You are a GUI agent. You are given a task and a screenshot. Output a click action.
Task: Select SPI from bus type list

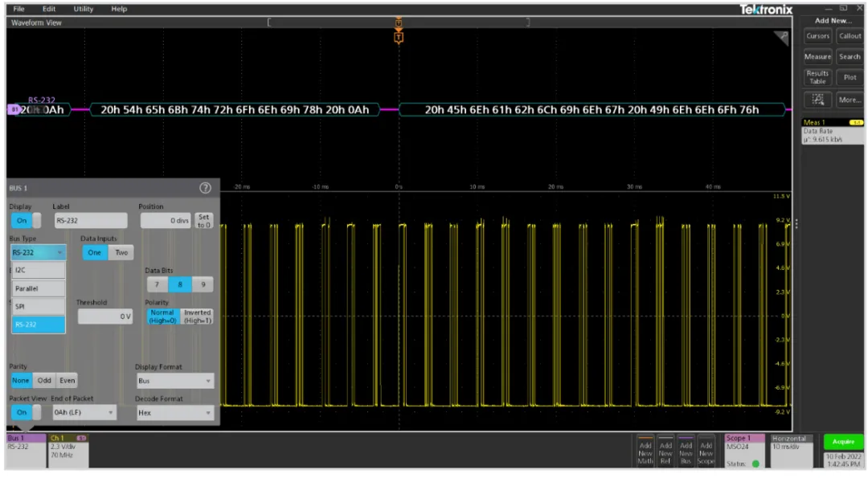point(38,306)
